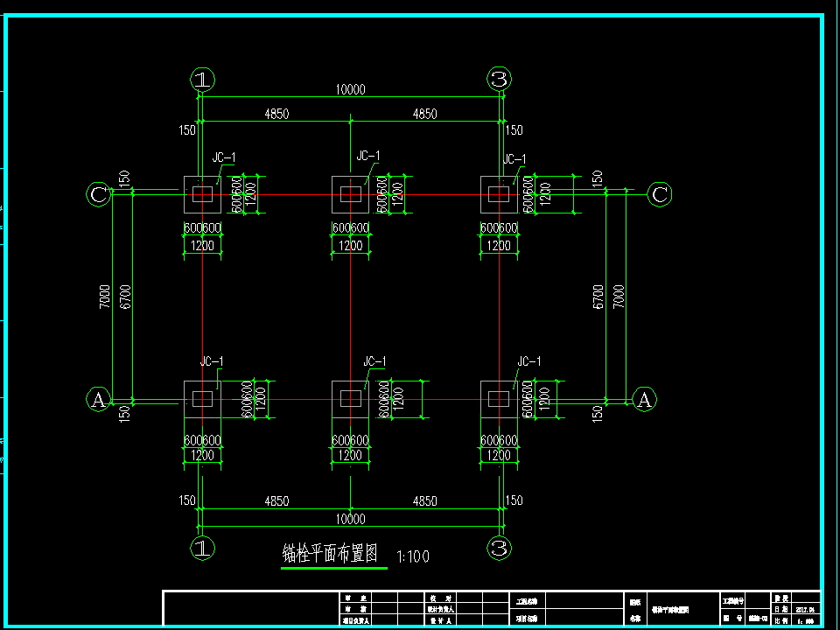Click 1200 dimension under top middle footing
The image size is (840, 630).
(x=350, y=246)
